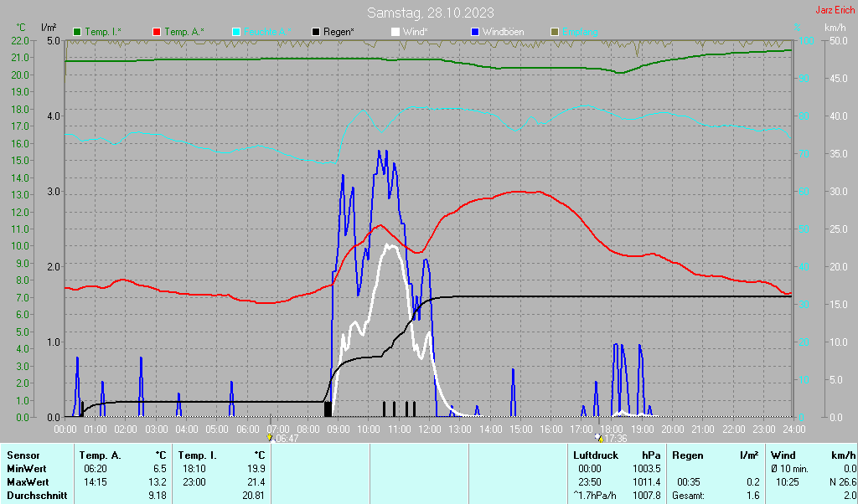858x504 pixels.
Task: Click the Windböen legend text
Action: [503, 32]
